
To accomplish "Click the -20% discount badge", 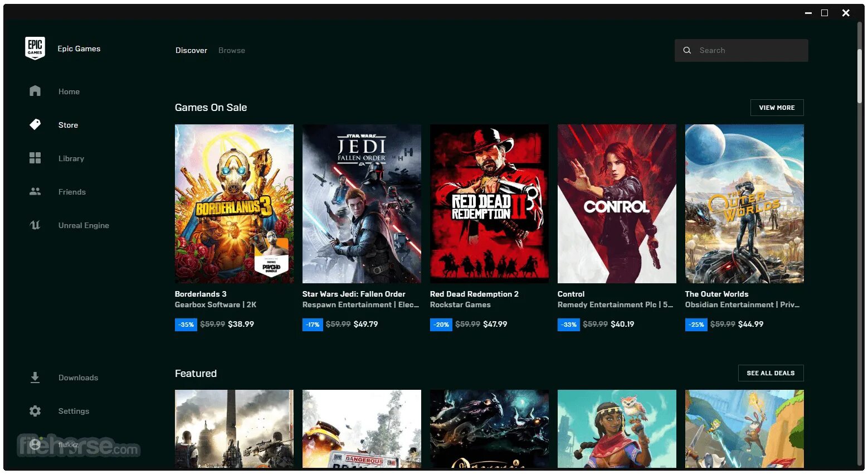I will pos(441,325).
